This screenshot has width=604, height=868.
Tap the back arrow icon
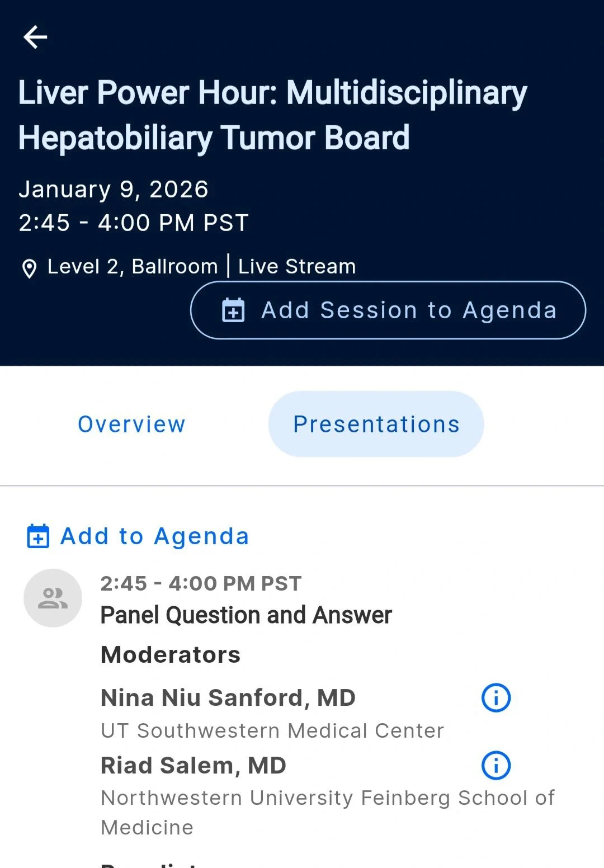tap(35, 37)
